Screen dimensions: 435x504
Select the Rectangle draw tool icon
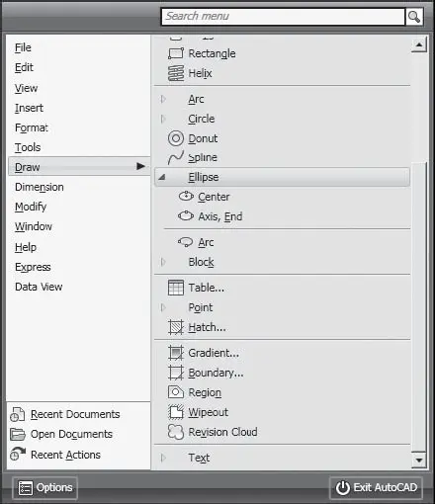tap(176, 53)
